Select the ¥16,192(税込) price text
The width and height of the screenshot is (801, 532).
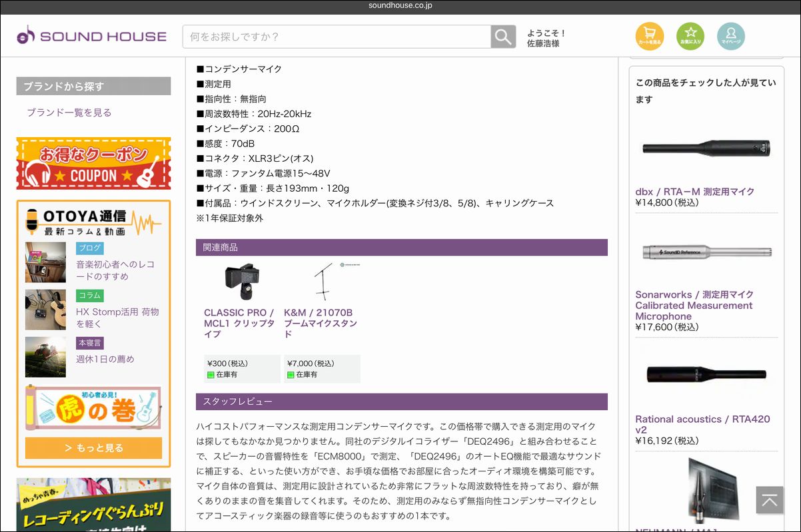coord(667,441)
